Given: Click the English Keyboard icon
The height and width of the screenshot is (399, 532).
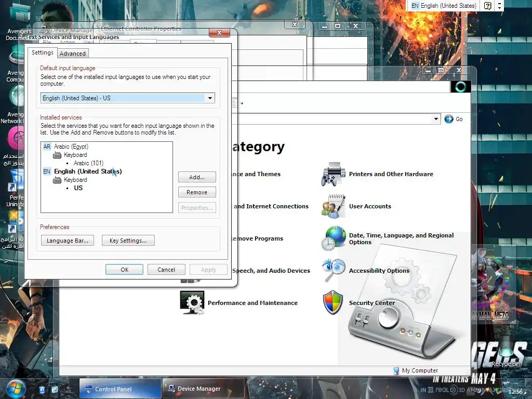Looking at the screenshot, I should [57, 180].
